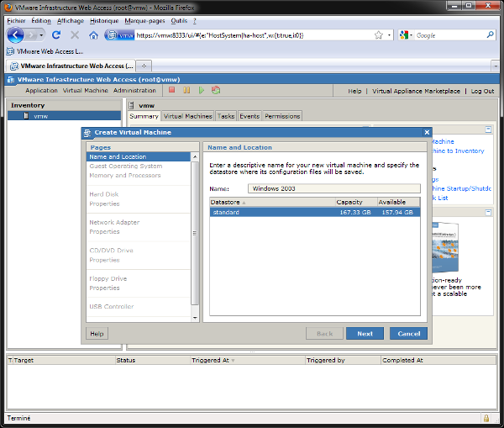The image size is (504, 428).
Task: Select vmw host in Inventory
Action: (65, 116)
